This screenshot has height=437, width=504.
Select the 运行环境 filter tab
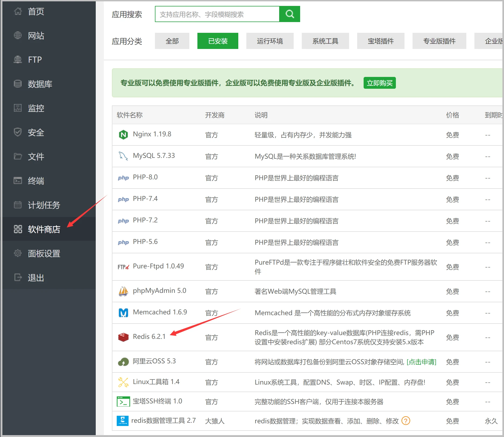270,41
